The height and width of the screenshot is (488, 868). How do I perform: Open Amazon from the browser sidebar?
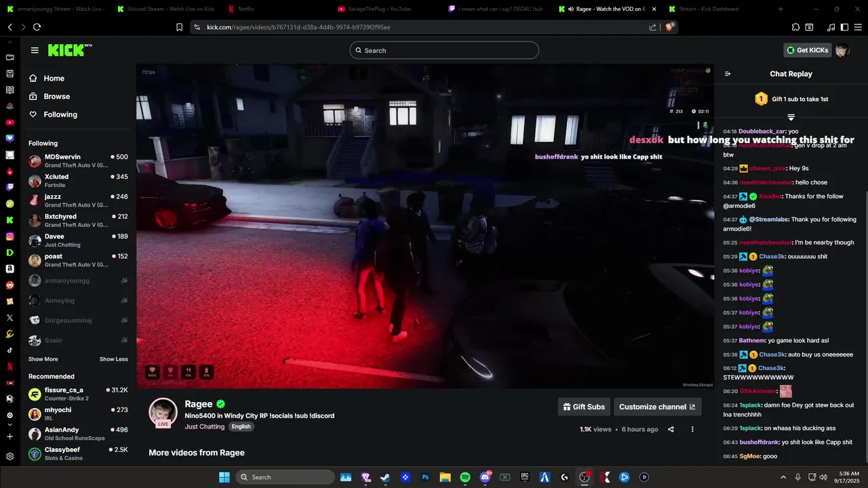pos(9,269)
